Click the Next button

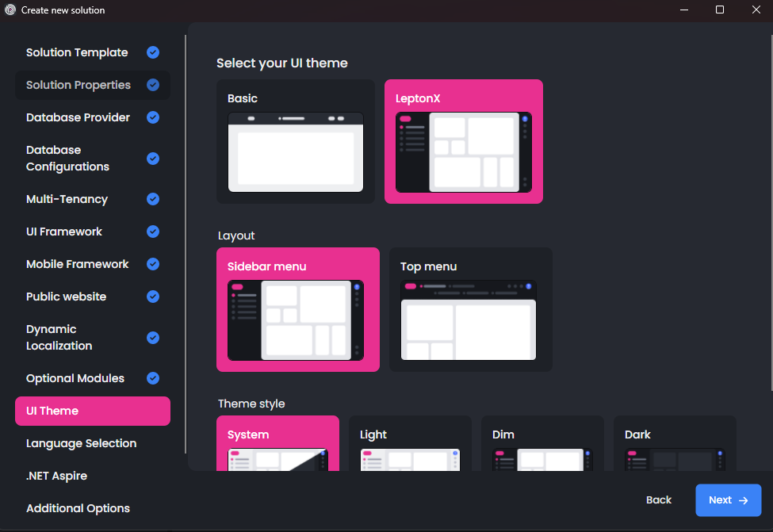[x=728, y=499]
